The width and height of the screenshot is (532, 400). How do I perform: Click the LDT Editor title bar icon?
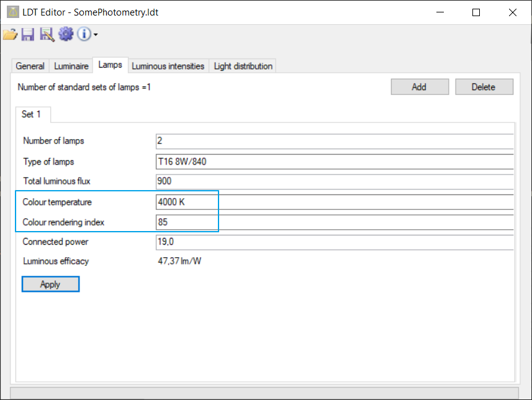click(11, 12)
